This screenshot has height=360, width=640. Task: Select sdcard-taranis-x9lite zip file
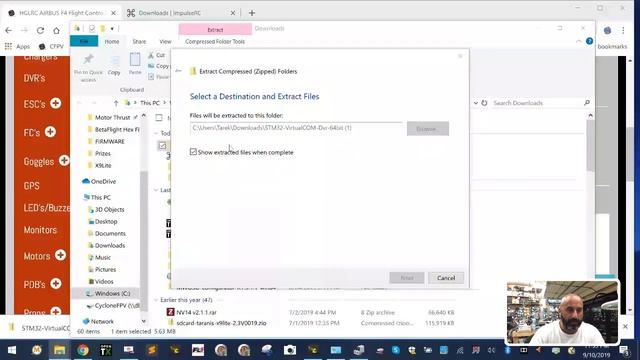pyautogui.click(x=221, y=323)
